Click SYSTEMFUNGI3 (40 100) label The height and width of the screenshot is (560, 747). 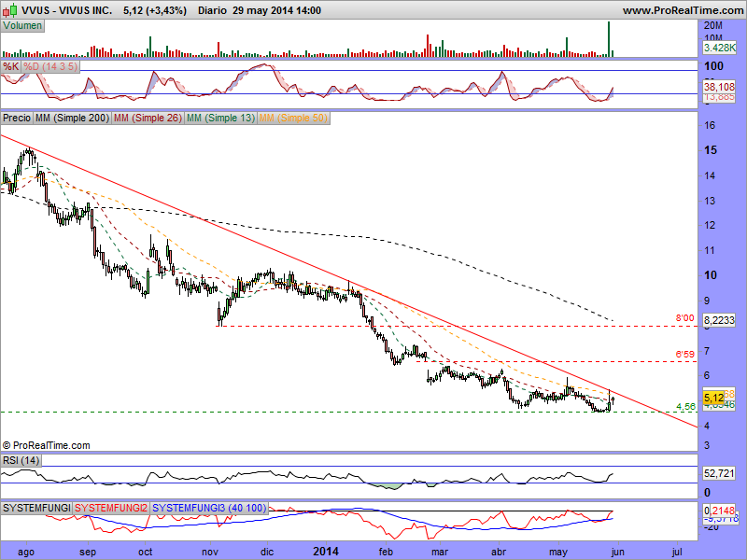coord(209,508)
